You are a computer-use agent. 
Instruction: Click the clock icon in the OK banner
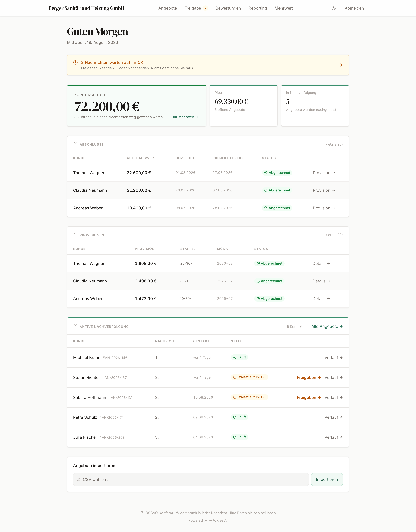pyautogui.click(x=76, y=62)
